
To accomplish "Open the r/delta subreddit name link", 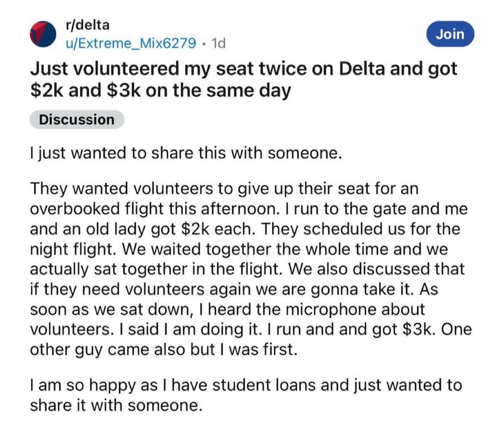I will (x=87, y=25).
